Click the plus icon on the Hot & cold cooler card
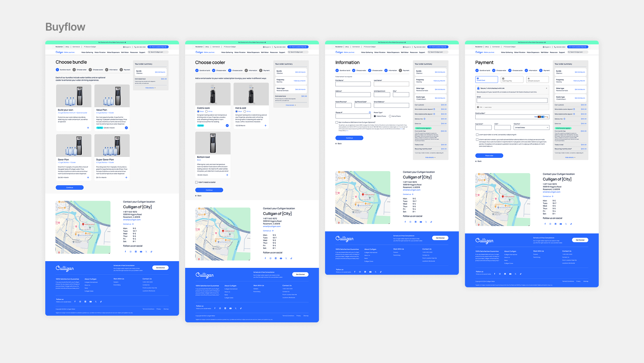644x363 pixels. (x=265, y=126)
